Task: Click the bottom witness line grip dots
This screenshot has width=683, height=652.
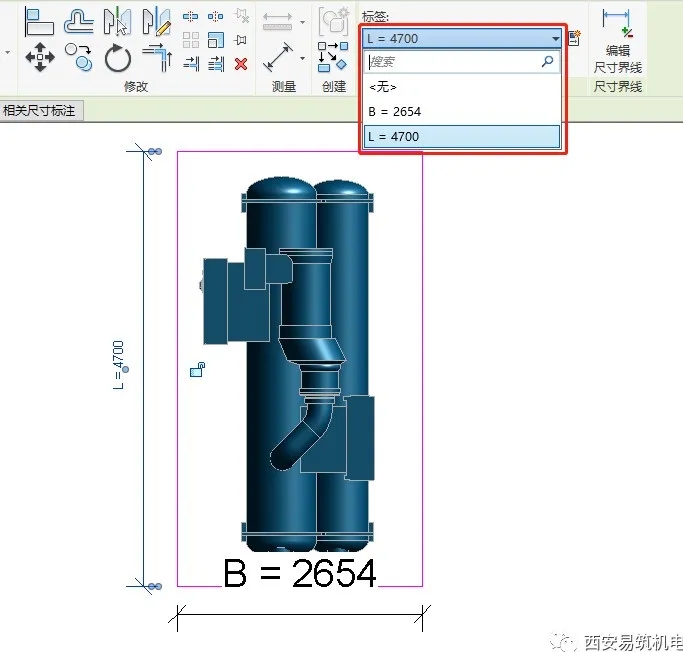Action: click(x=155, y=587)
